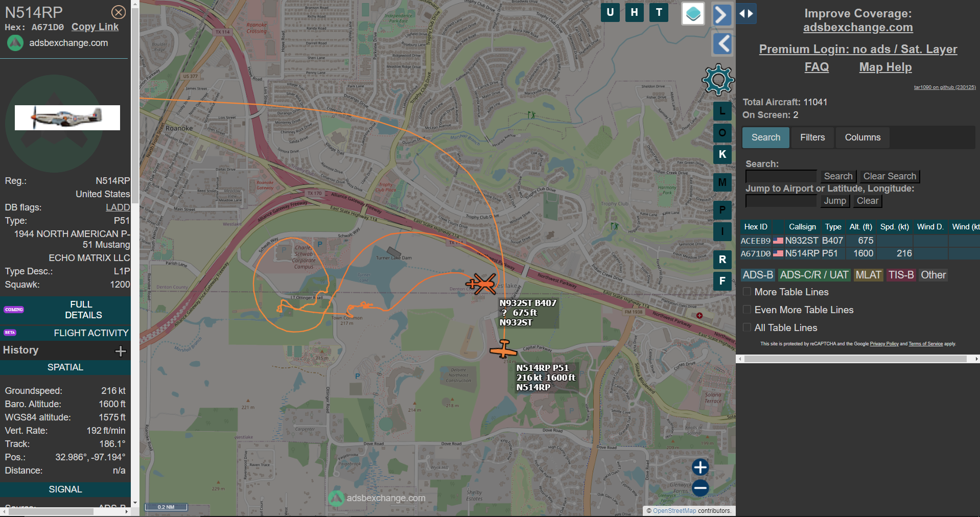Click the P-51 Mustang aircraft photo

point(67,118)
